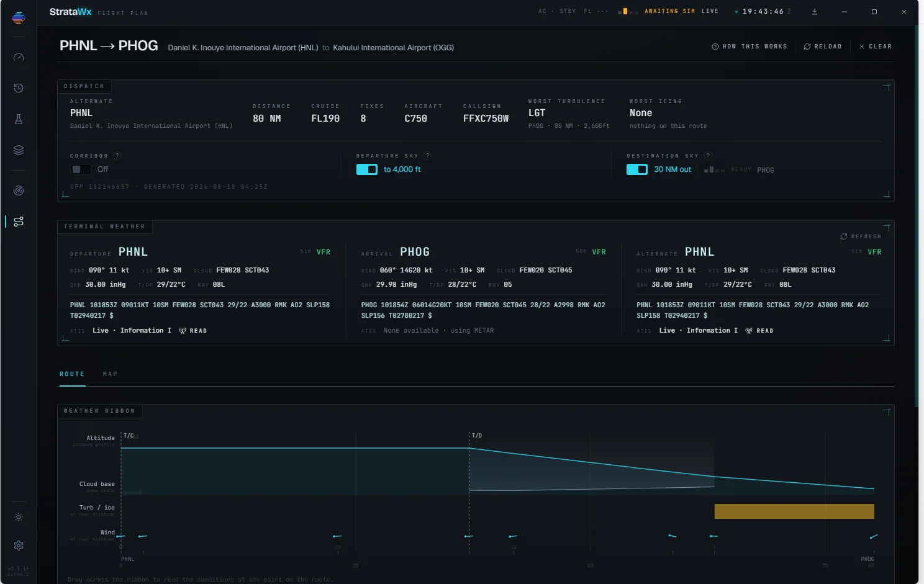This screenshot has width=924, height=584.
Task: Open Departure Sky help question mark
Action: pyautogui.click(x=428, y=156)
